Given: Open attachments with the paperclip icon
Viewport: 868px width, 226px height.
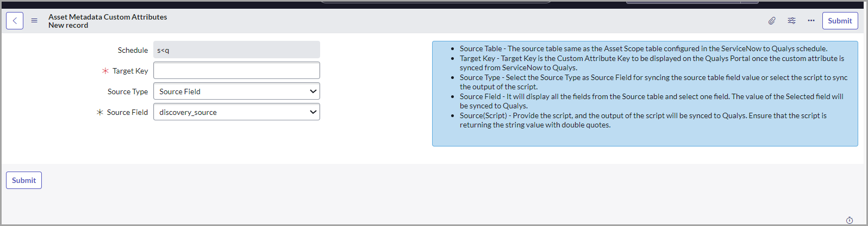Looking at the screenshot, I should point(772,21).
